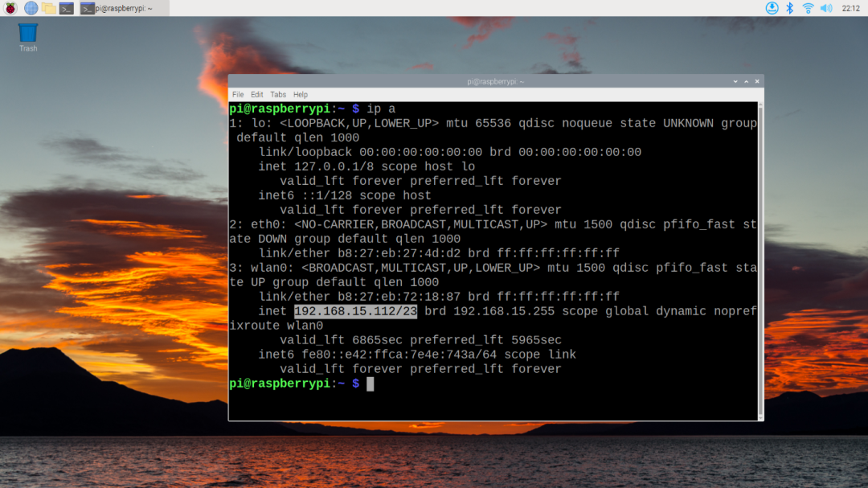
Task: Open the Tabs menu
Action: click(278, 95)
